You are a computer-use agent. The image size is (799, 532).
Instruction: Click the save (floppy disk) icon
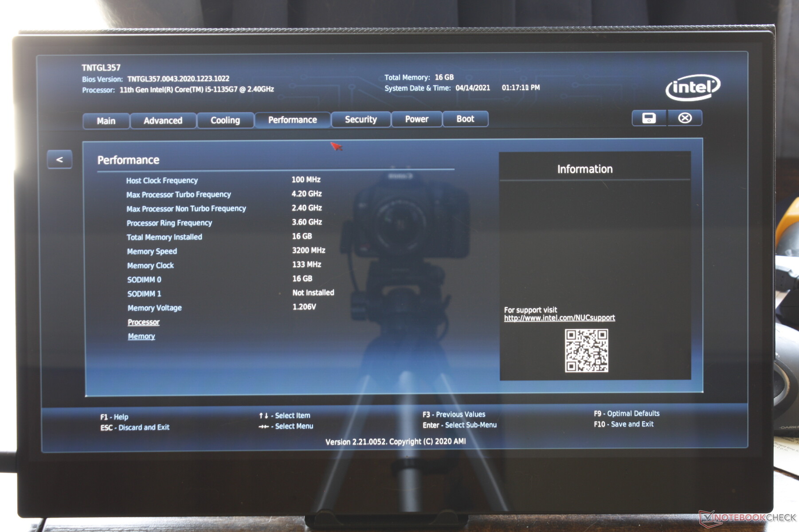(649, 118)
